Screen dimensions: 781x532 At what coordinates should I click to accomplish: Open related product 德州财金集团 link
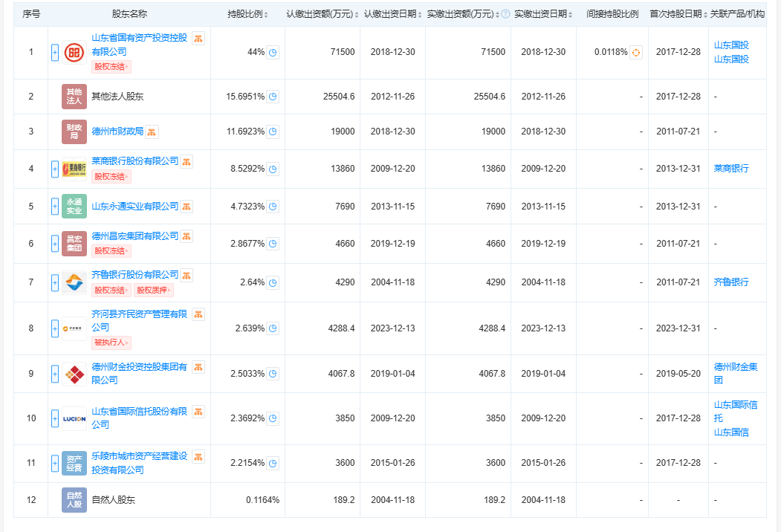tap(736, 374)
